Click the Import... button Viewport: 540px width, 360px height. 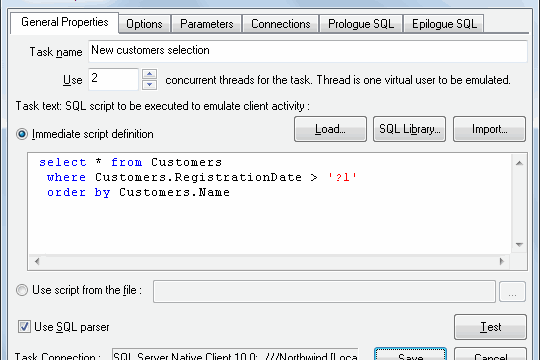coord(489,129)
